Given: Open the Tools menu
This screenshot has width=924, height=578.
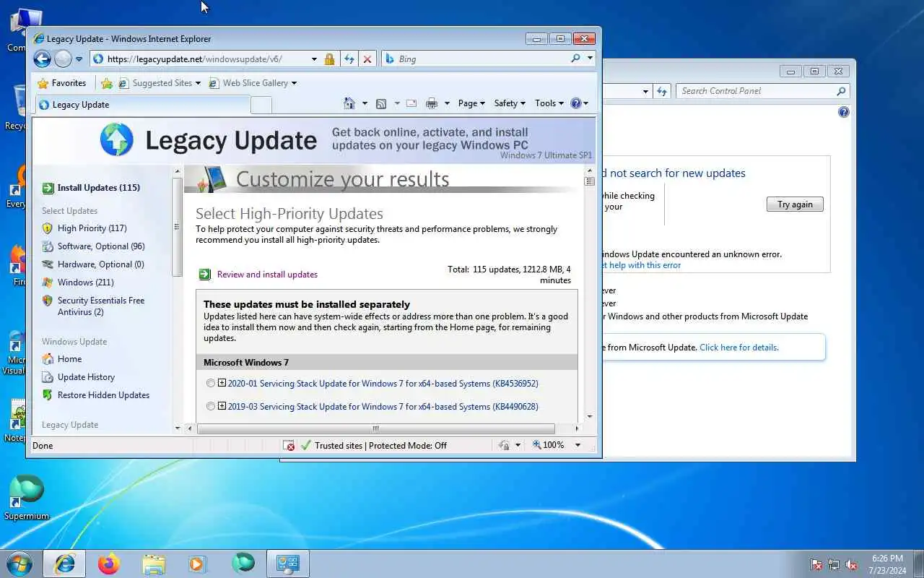Looking at the screenshot, I should coord(549,103).
